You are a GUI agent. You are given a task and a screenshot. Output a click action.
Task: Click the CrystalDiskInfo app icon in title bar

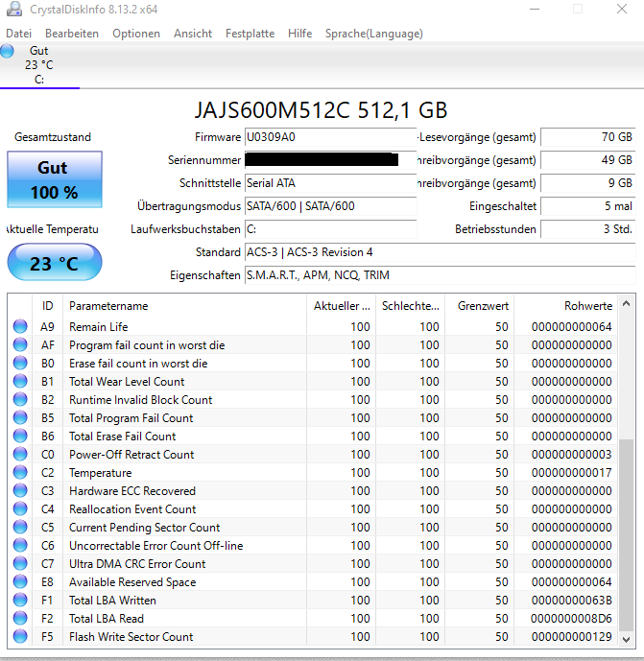tap(14, 9)
